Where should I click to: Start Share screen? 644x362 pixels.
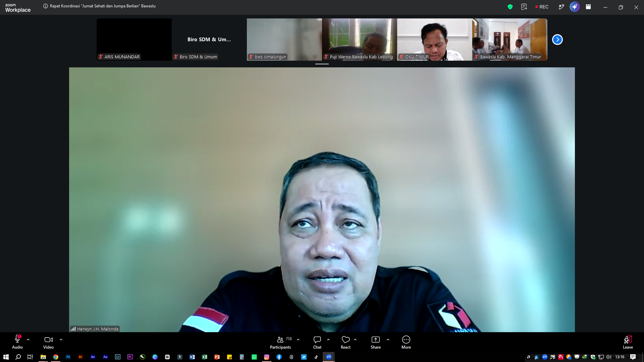click(x=376, y=343)
